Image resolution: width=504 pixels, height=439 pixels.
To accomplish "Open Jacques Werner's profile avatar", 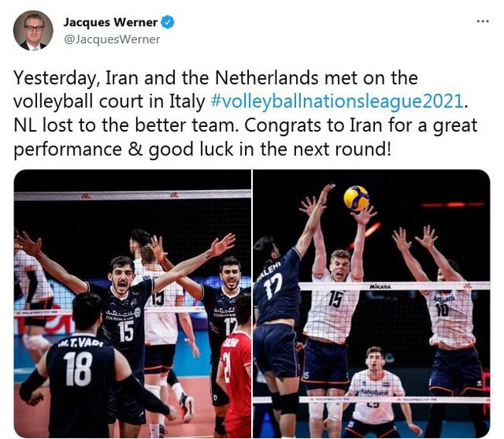I will [33, 30].
